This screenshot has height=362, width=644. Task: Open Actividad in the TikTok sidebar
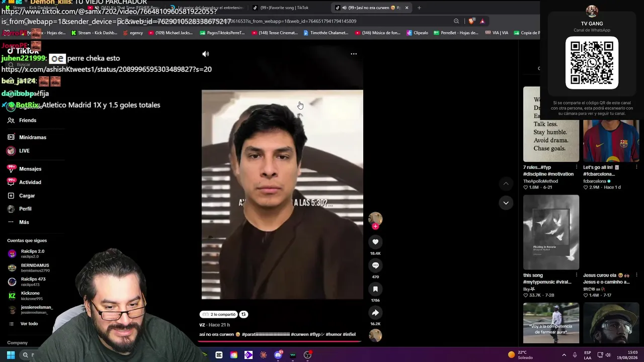(24, 182)
